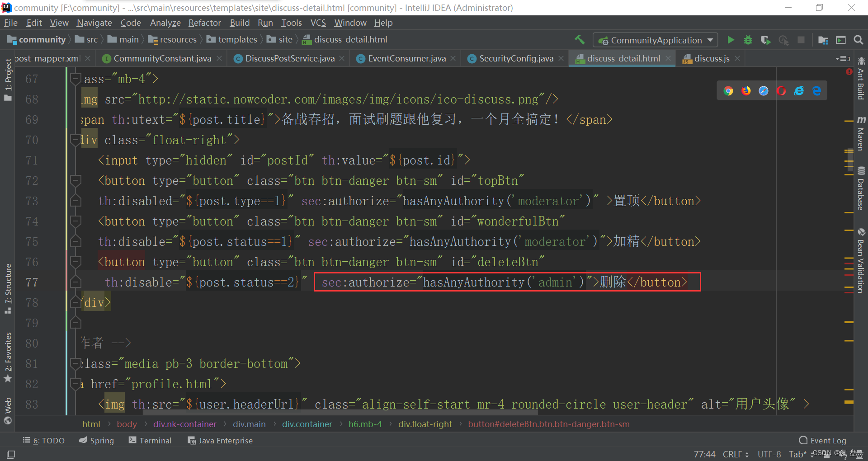Viewport: 868px width, 461px height.
Task: Open Bean Validation side panel
Action: point(861,261)
